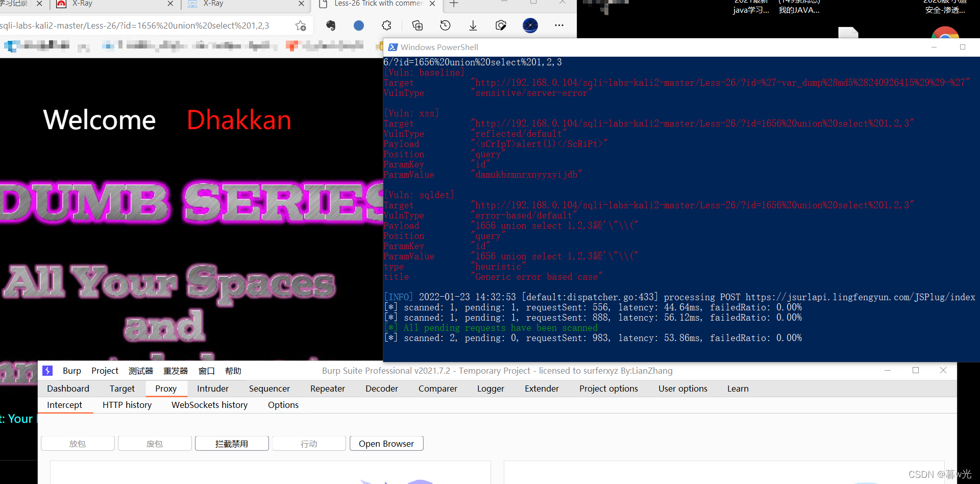
Task: Click the sqldet target URL in PowerShell
Action: (x=692, y=205)
